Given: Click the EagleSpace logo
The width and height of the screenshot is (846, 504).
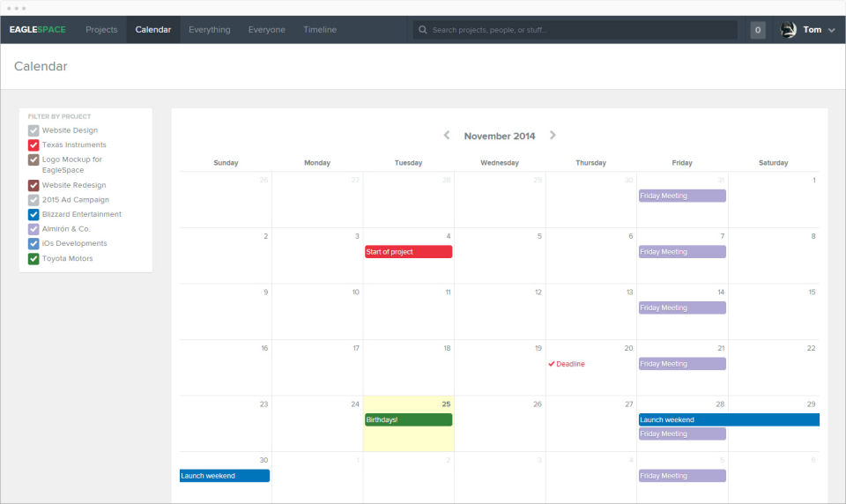Looking at the screenshot, I should [x=37, y=30].
